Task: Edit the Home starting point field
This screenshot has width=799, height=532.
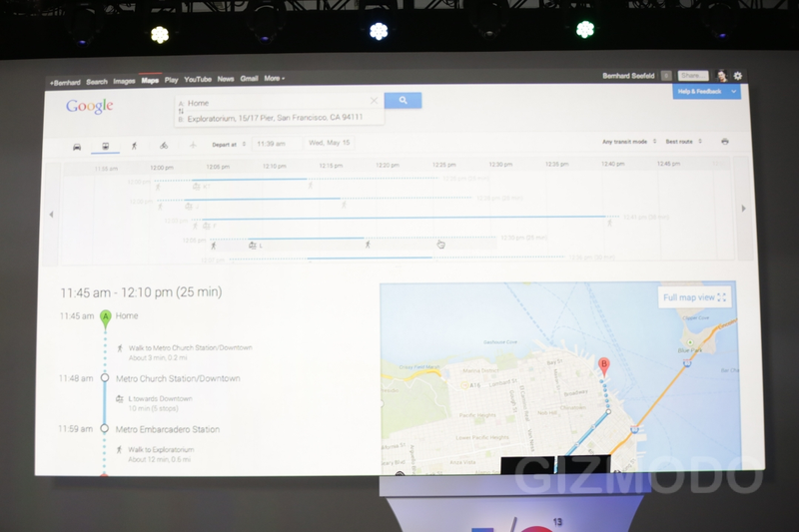Action: coord(280,103)
